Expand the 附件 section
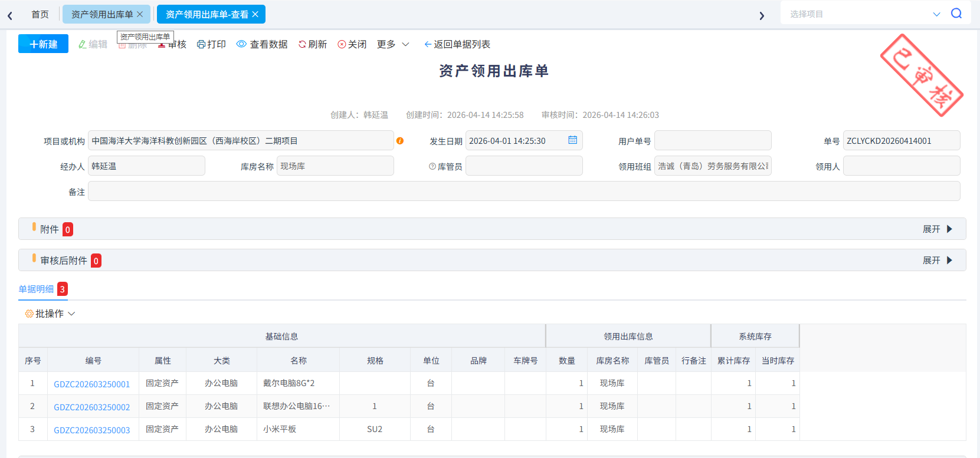980x458 pixels. click(938, 229)
